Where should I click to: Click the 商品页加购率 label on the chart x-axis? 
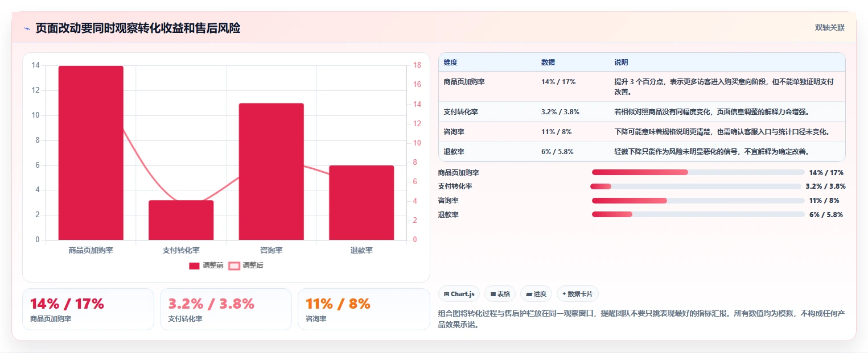91,250
